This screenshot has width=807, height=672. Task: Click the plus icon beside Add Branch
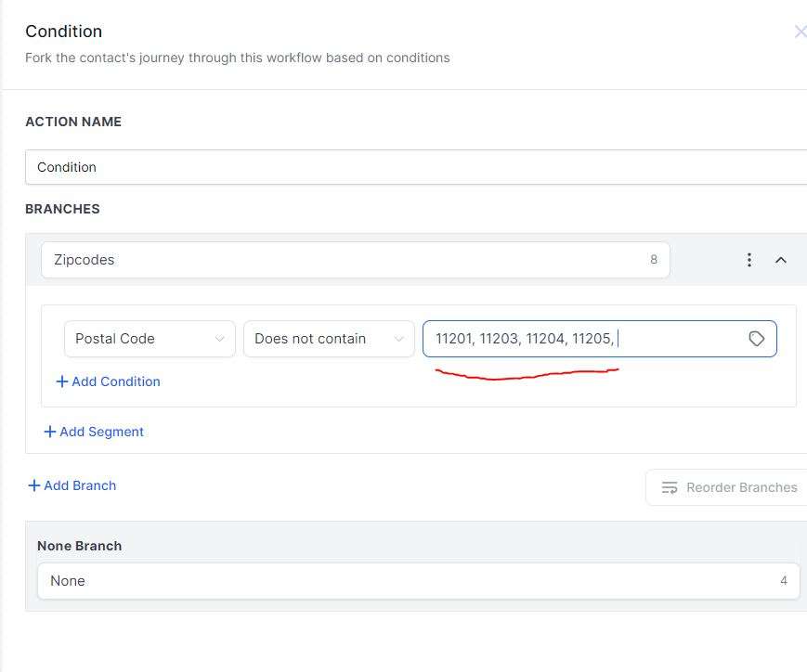(x=34, y=485)
